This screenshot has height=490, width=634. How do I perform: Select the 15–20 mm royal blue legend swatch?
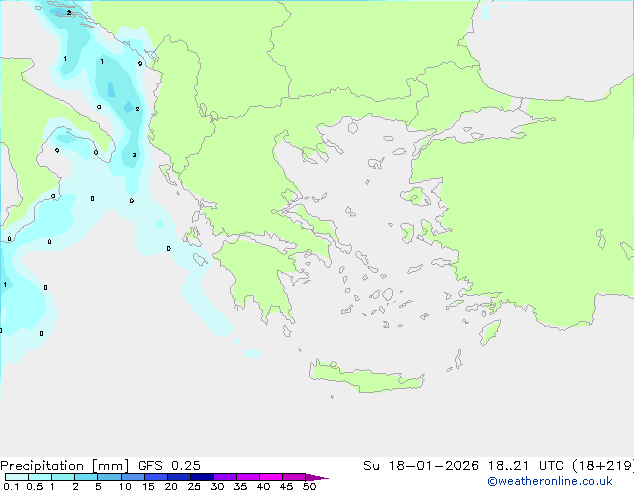156,477
